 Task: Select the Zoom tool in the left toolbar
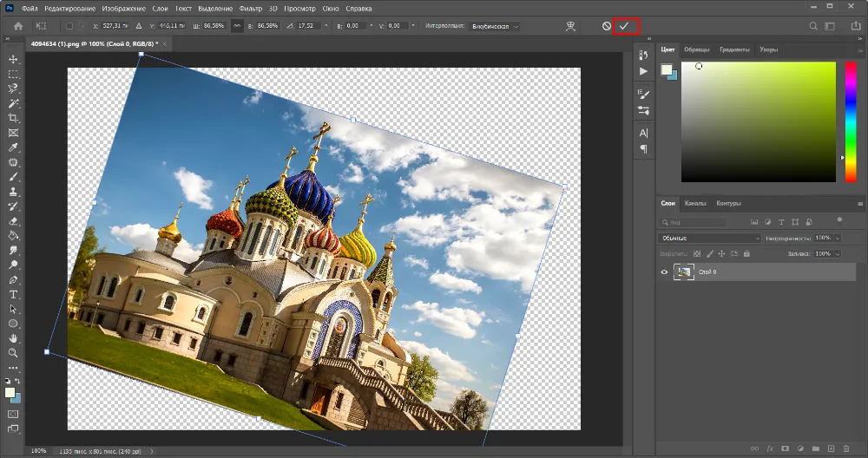pyautogui.click(x=13, y=353)
